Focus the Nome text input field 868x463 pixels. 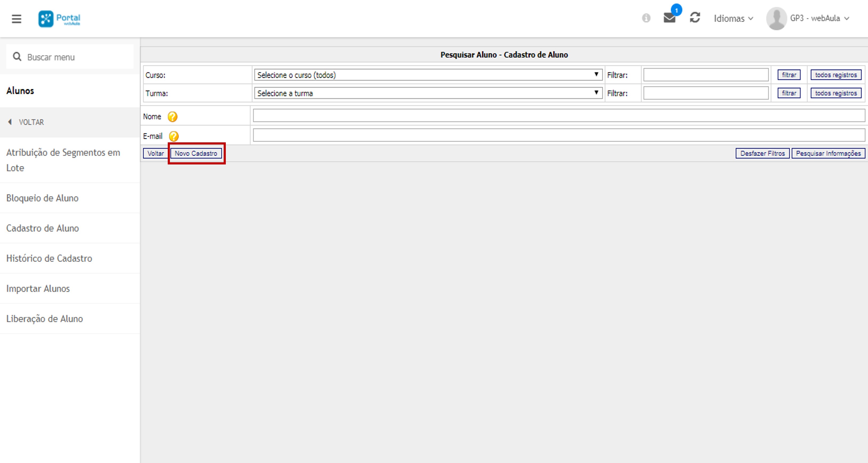click(558, 115)
